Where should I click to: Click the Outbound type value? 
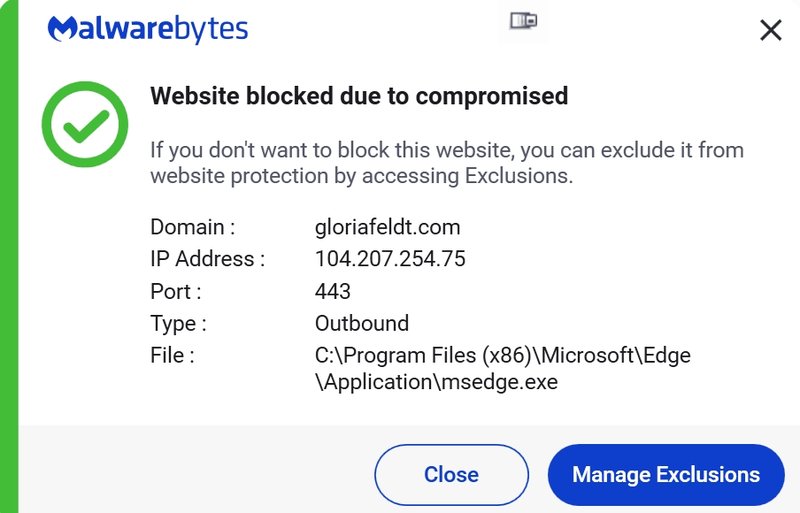[x=362, y=323]
